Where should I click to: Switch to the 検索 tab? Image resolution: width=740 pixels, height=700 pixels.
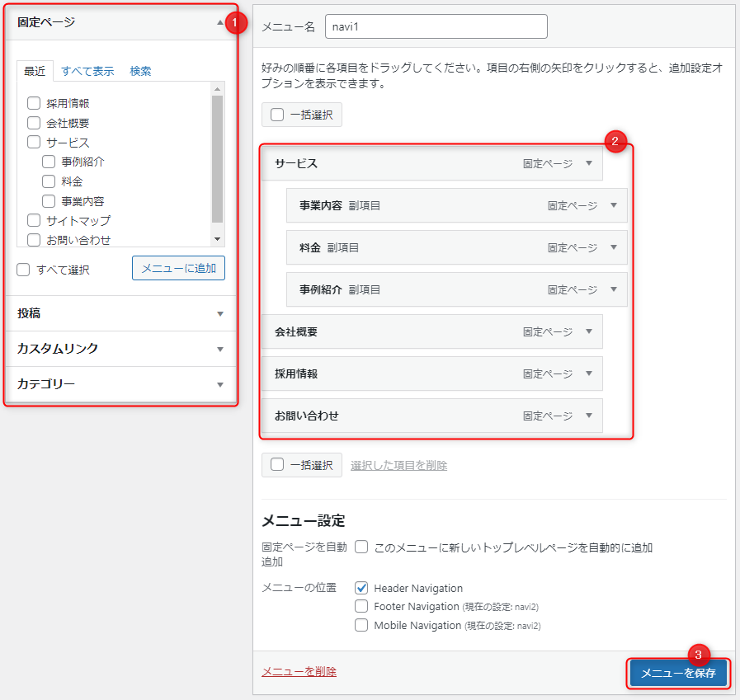pyautogui.click(x=140, y=71)
